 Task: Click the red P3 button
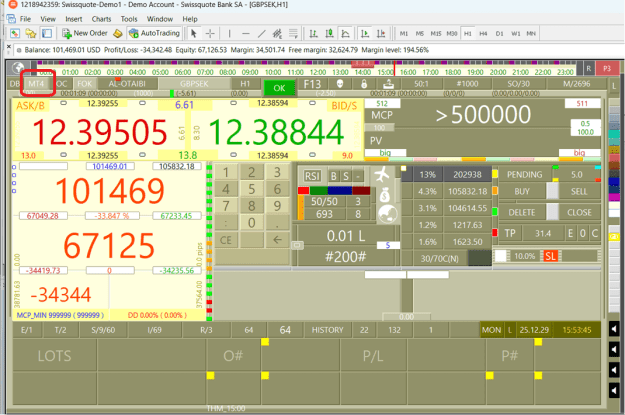[607, 68]
